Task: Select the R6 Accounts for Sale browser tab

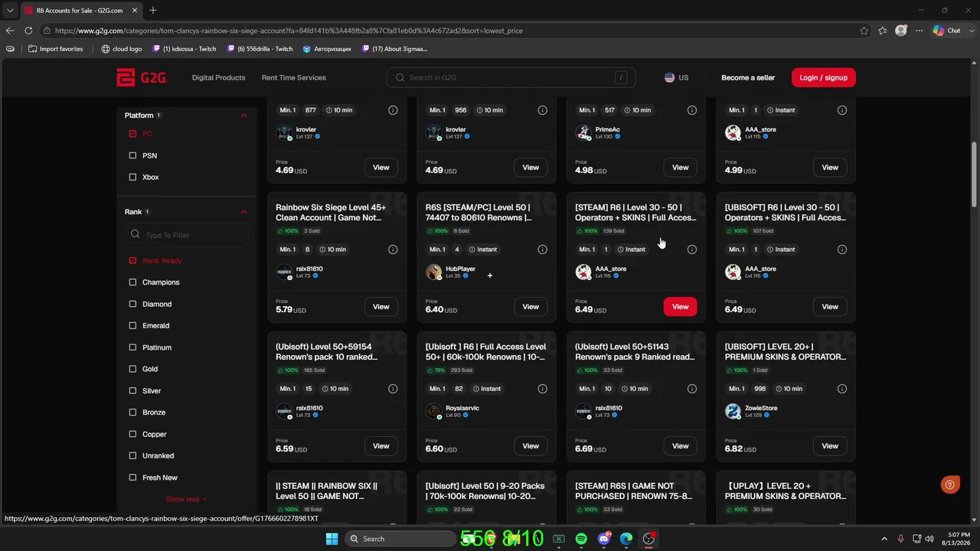Action: (80, 11)
